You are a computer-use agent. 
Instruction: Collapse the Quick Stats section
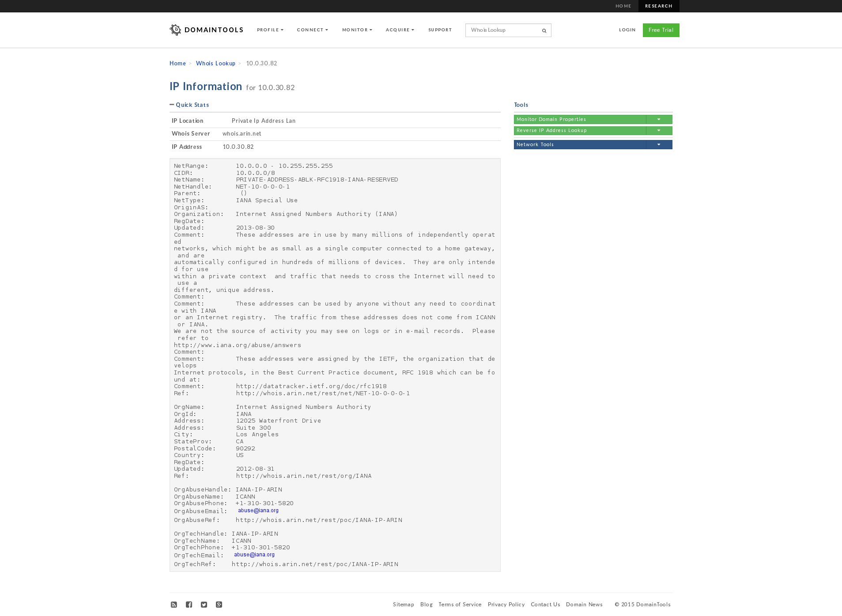tap(189, 105)
